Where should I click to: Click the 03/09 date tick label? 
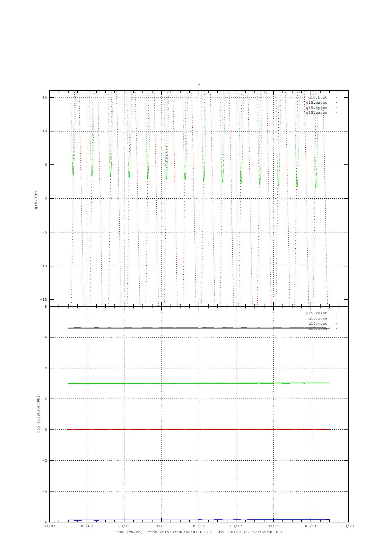pyautogui.click(x=87, y=526)
